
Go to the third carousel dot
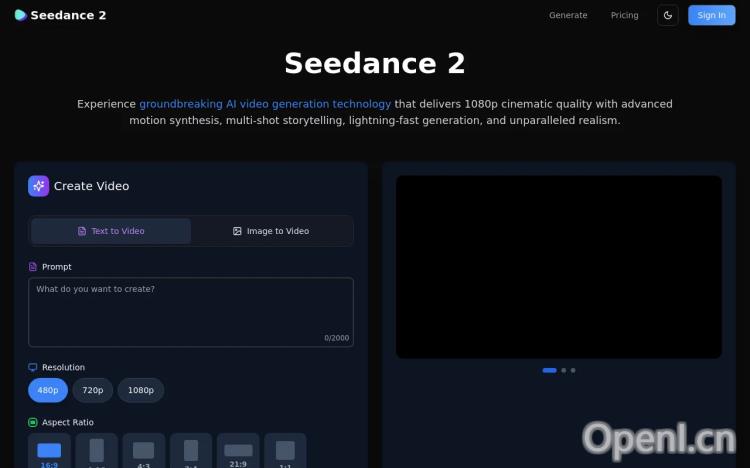tap(573, 370)
